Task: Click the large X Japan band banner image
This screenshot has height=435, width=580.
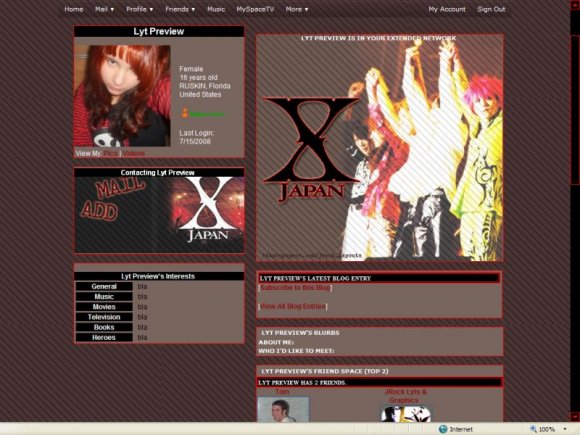Action: (x=380, y=148)
